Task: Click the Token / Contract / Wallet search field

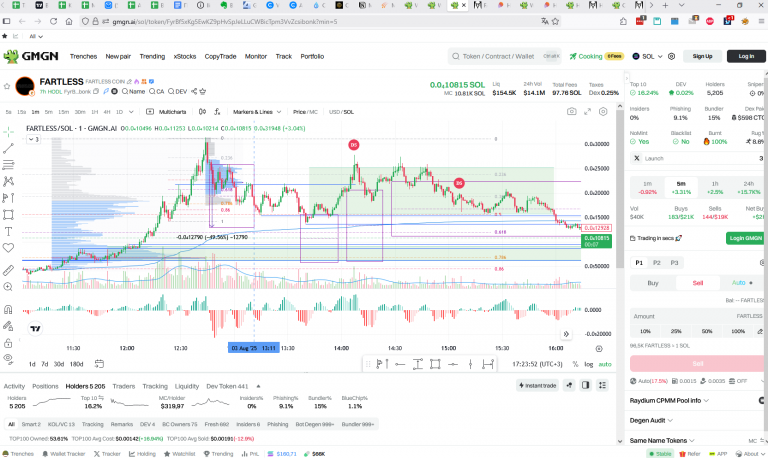Action: [x=505, y=56]
